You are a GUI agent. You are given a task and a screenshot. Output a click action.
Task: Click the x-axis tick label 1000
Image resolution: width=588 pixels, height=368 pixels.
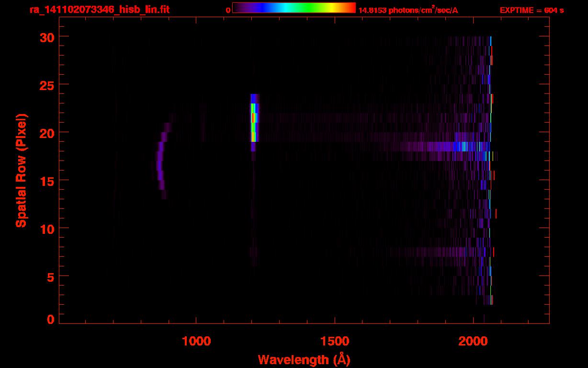196,341
